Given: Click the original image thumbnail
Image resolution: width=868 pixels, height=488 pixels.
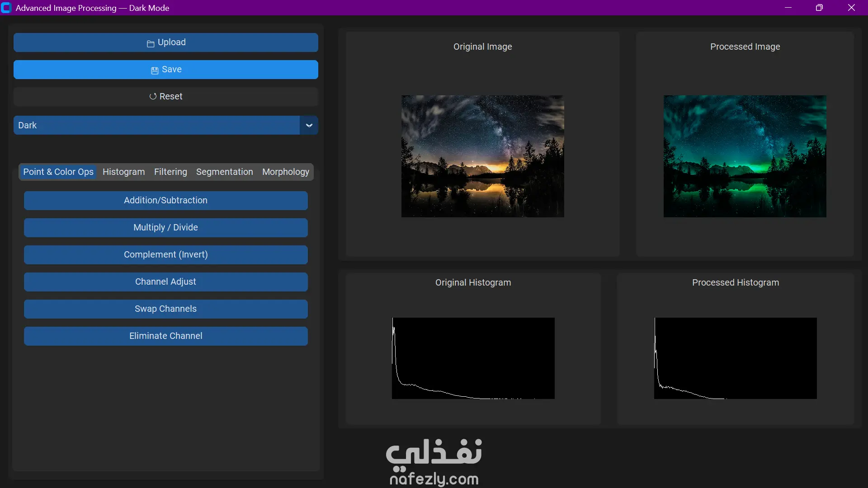Looking at the screenshot, I should (482, 156).
